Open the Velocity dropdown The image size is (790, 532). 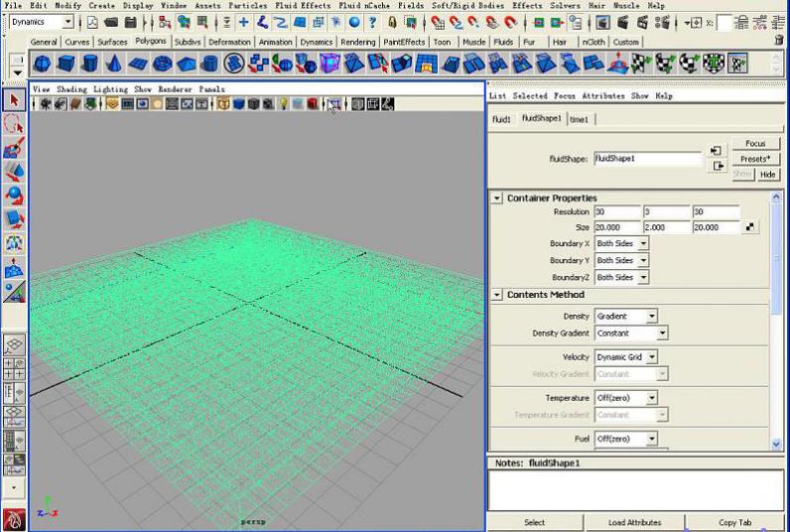coord(651,356)
